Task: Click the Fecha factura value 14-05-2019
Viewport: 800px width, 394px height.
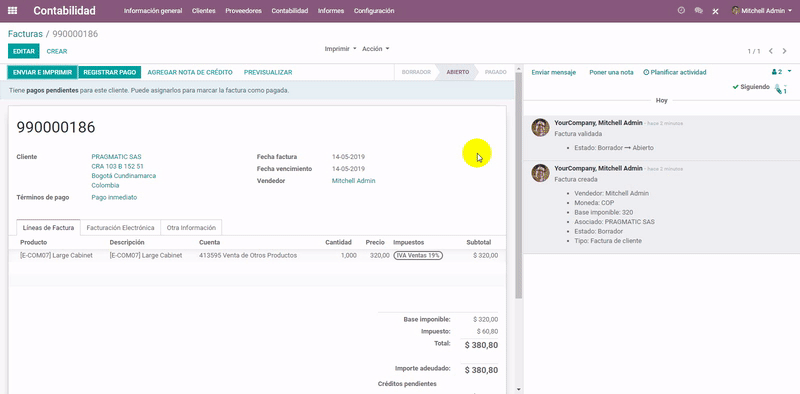Action: pos(348,157)
